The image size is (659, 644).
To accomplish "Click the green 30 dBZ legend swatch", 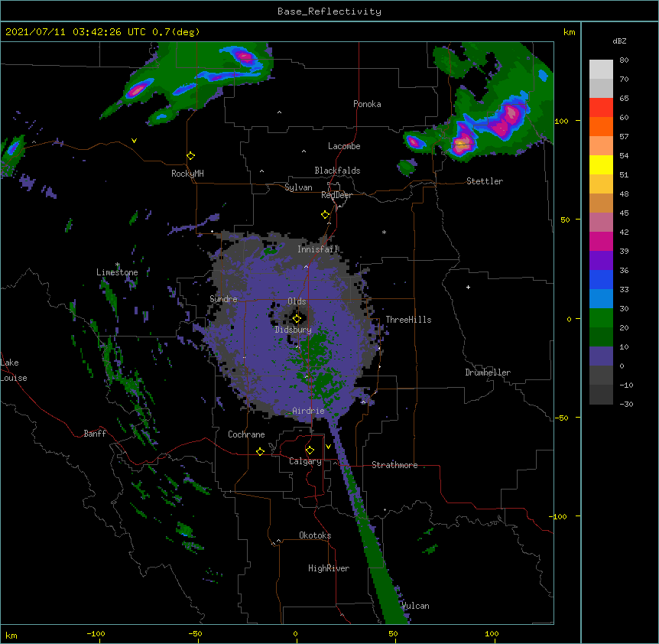I will 601,318.
